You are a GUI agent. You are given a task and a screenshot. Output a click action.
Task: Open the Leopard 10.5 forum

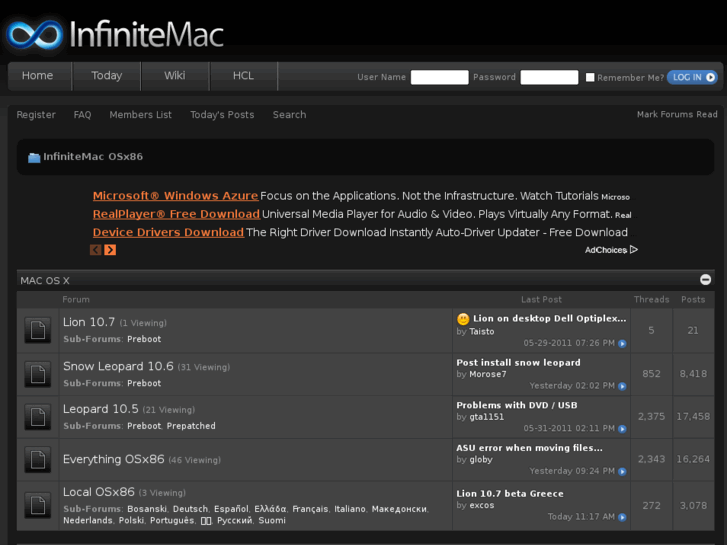pos(101,409)
